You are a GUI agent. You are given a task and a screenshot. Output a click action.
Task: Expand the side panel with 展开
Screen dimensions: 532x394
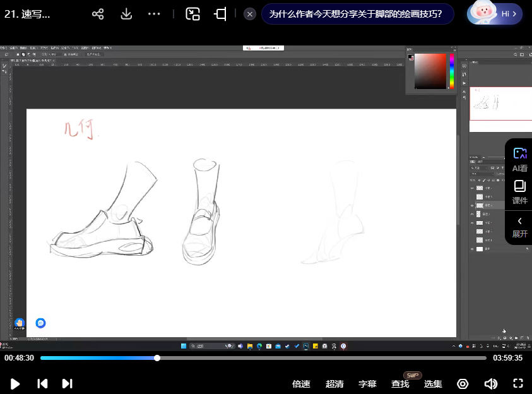[519, 226]
